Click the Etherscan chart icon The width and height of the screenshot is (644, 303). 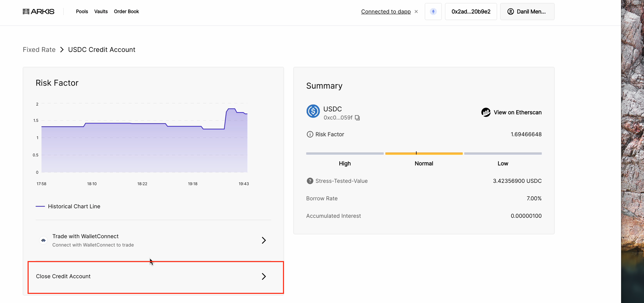[486, 113]
